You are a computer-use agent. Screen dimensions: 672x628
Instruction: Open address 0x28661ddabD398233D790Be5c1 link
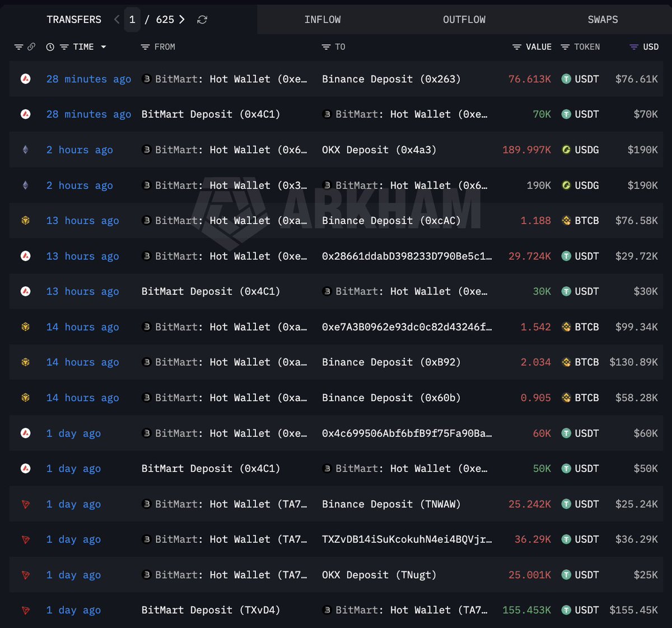[x=407, y=256]
